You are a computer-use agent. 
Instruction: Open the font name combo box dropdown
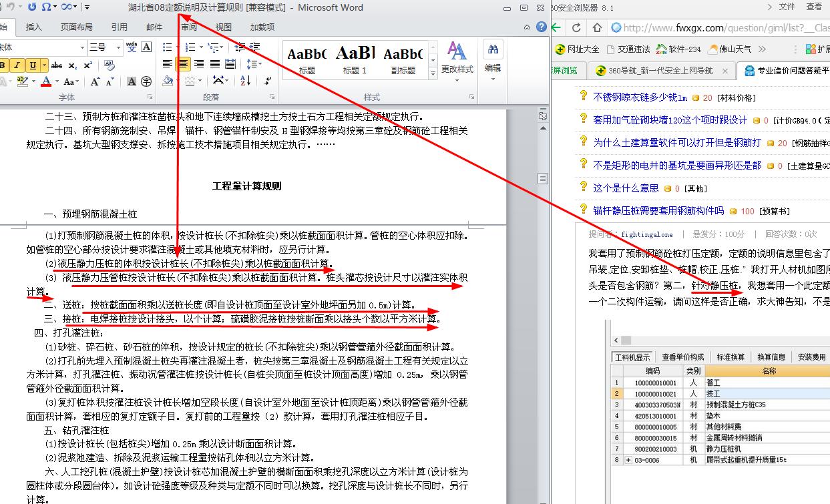(83, 47)
